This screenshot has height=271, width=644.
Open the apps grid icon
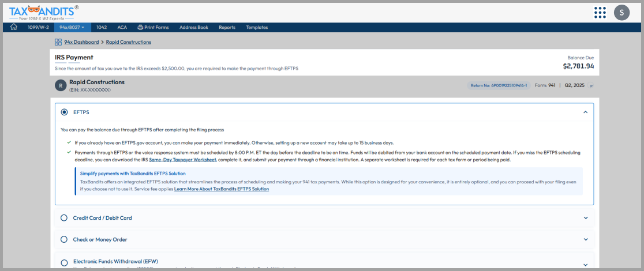pyautogui.click(x=600, y=13)
